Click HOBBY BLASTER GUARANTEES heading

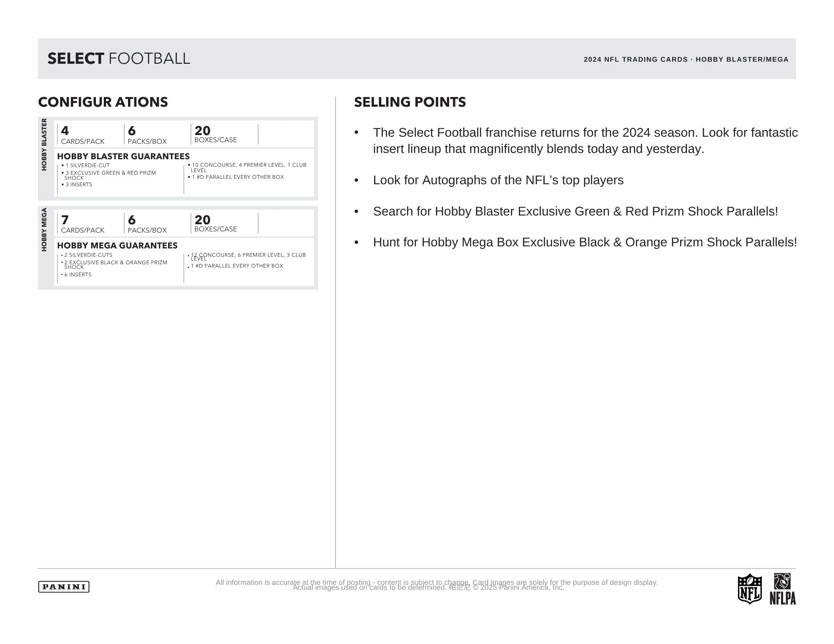tap(123, 156)
